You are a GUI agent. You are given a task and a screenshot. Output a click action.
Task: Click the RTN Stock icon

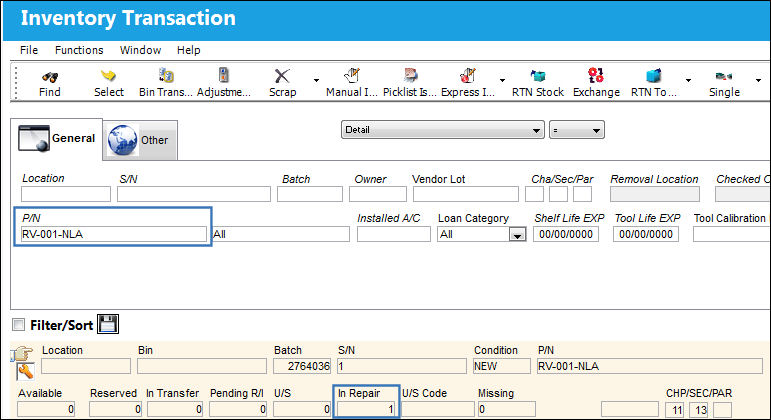(x=537, y=76)
